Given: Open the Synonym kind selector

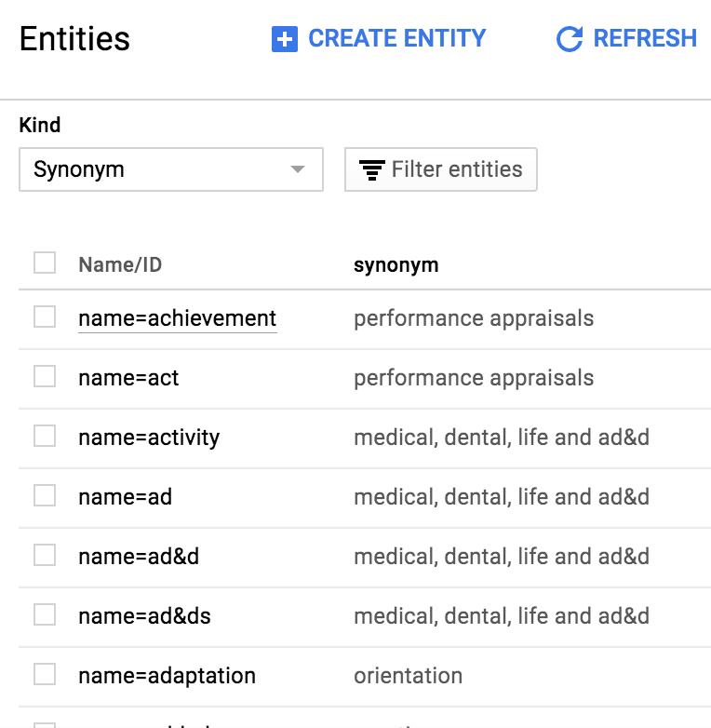Looking at the screenshot, I should tap(170, 169).
